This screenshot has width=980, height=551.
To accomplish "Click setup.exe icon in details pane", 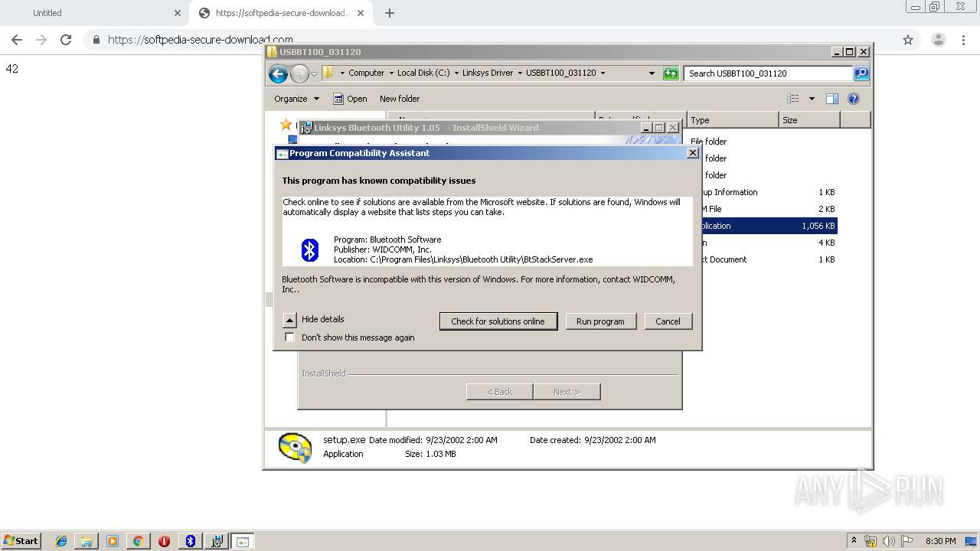I will (295, 448).
